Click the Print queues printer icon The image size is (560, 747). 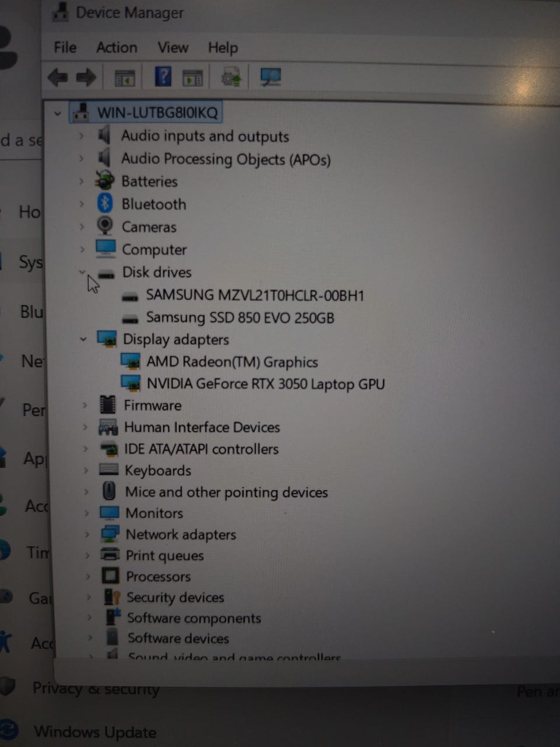coord(110,555)
